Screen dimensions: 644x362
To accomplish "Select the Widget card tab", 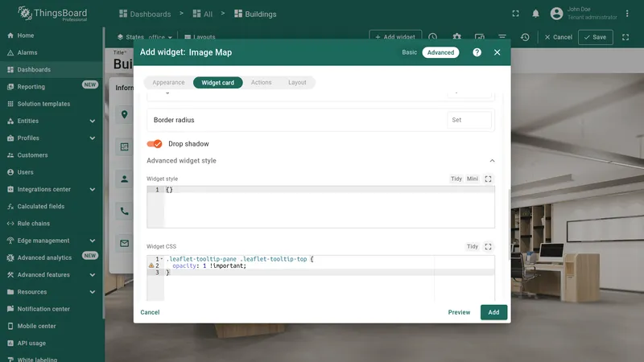I will (217, 83).
